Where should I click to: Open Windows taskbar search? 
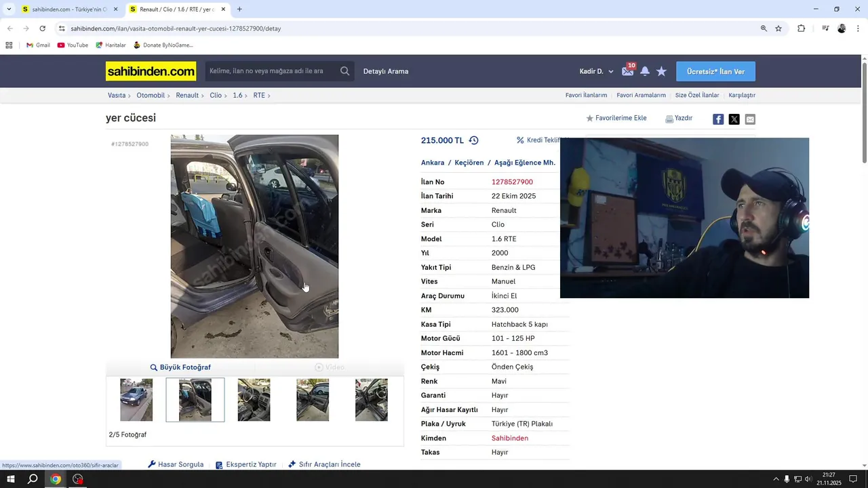[x=33, y=479]
